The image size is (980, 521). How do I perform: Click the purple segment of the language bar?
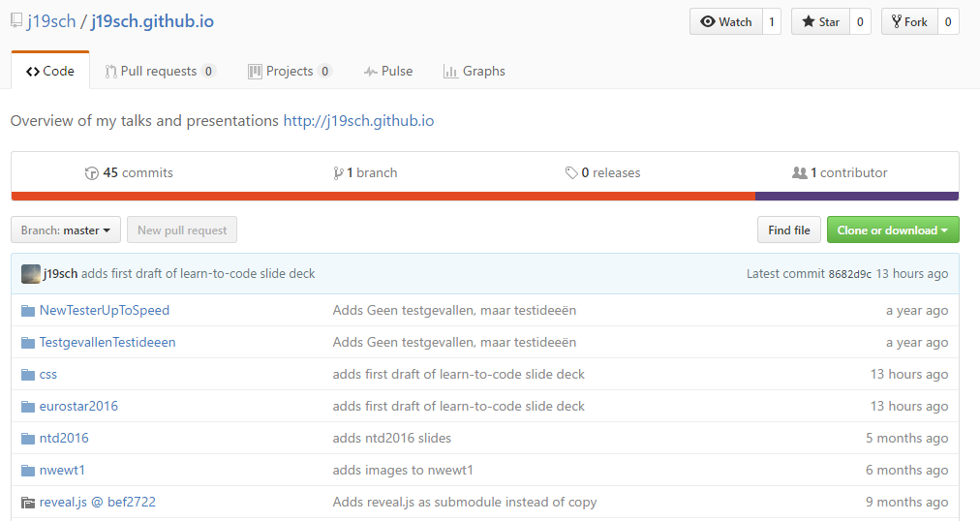click(857, 197)
